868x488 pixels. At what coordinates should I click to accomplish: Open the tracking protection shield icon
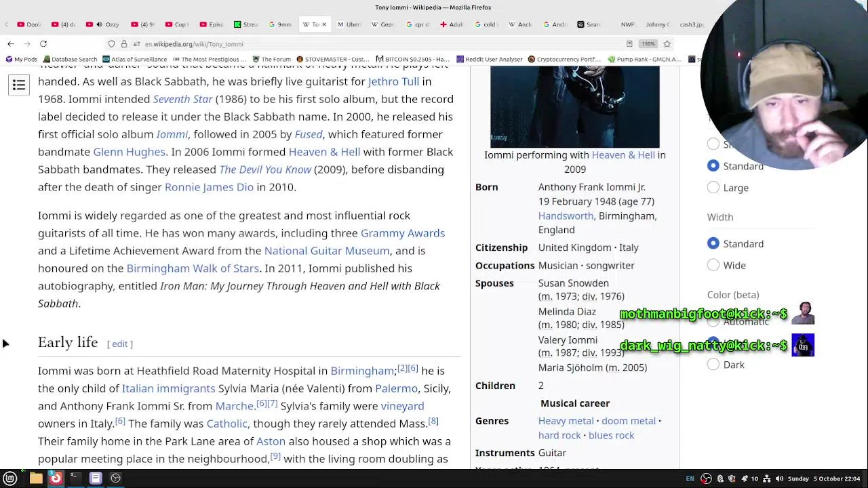coord(112,44)
